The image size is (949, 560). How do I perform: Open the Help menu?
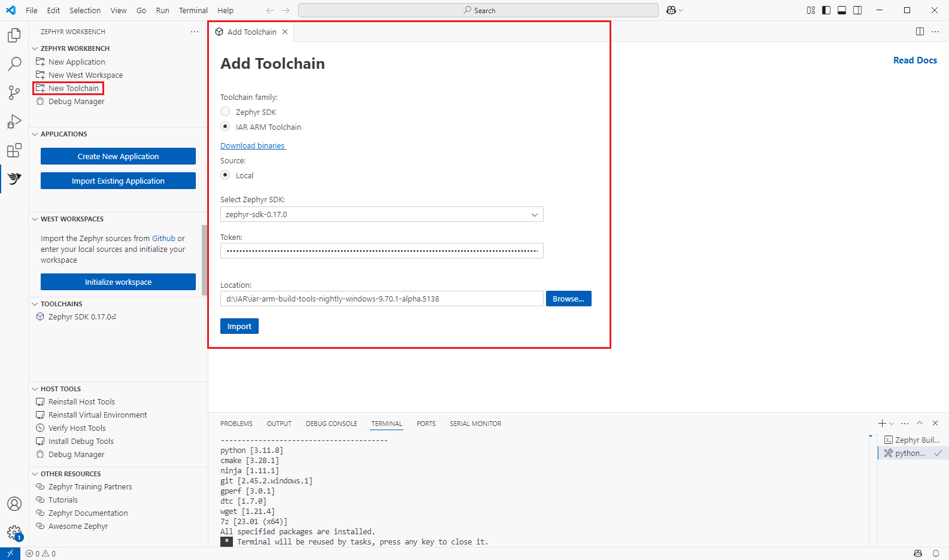pyautogui.click(x=225, y=10)
